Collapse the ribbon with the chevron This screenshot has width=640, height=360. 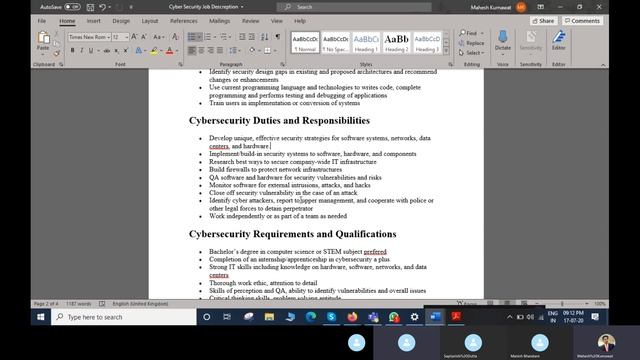click(603, 64)
